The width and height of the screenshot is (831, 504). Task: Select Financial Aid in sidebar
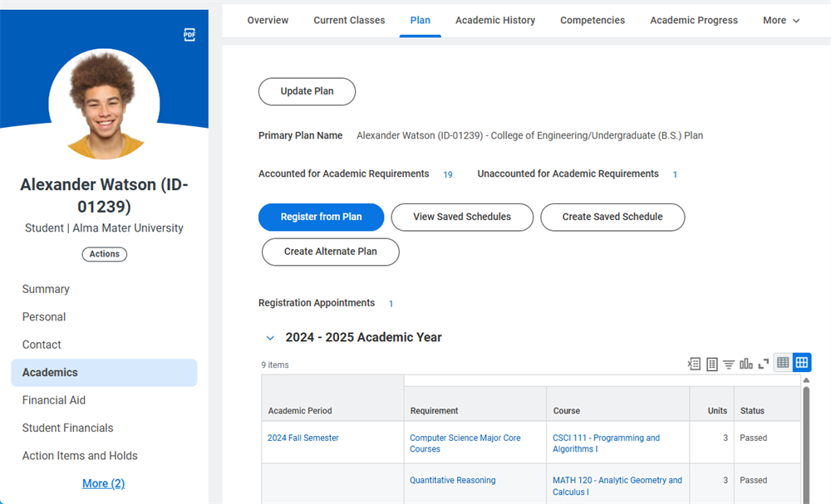tap(53, 400)
